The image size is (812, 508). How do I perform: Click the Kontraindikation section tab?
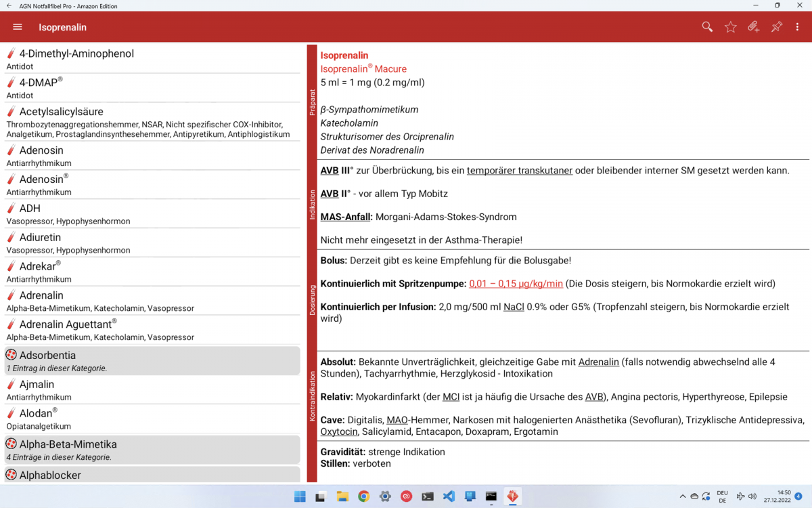(312, 396)
